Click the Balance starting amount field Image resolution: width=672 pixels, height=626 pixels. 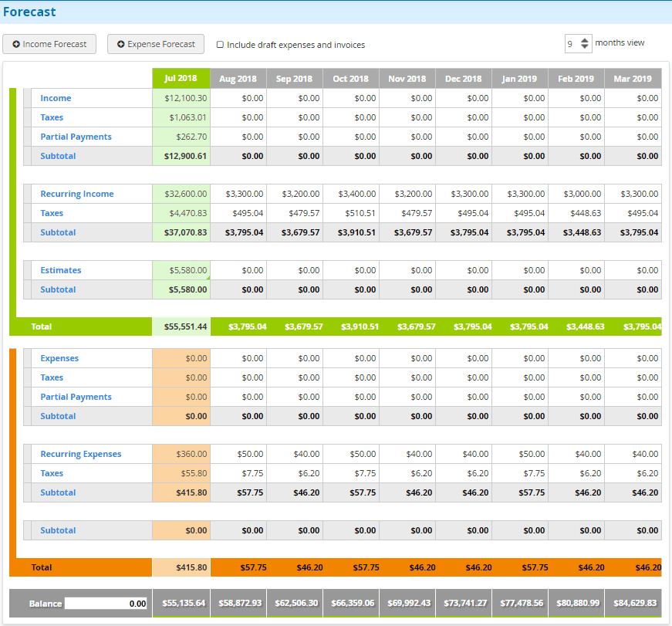(106, 604)
